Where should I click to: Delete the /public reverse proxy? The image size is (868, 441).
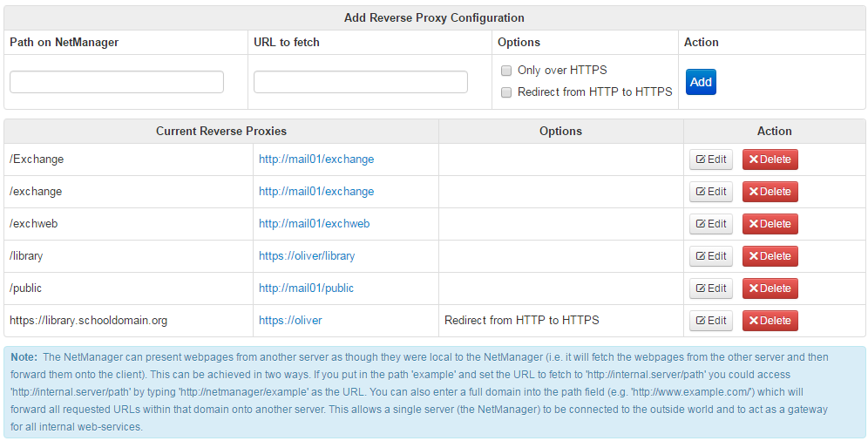(x=770, y=288)
